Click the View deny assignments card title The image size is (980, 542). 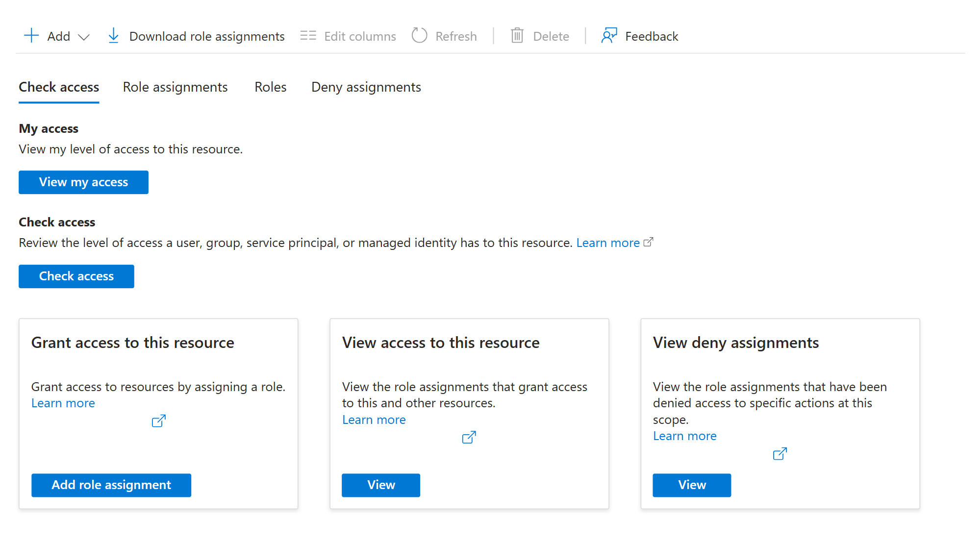(x=736, y=343)
